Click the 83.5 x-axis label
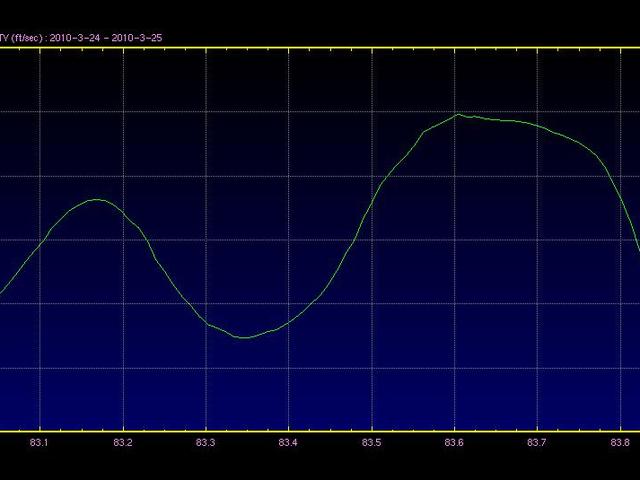 coord(371,442)
